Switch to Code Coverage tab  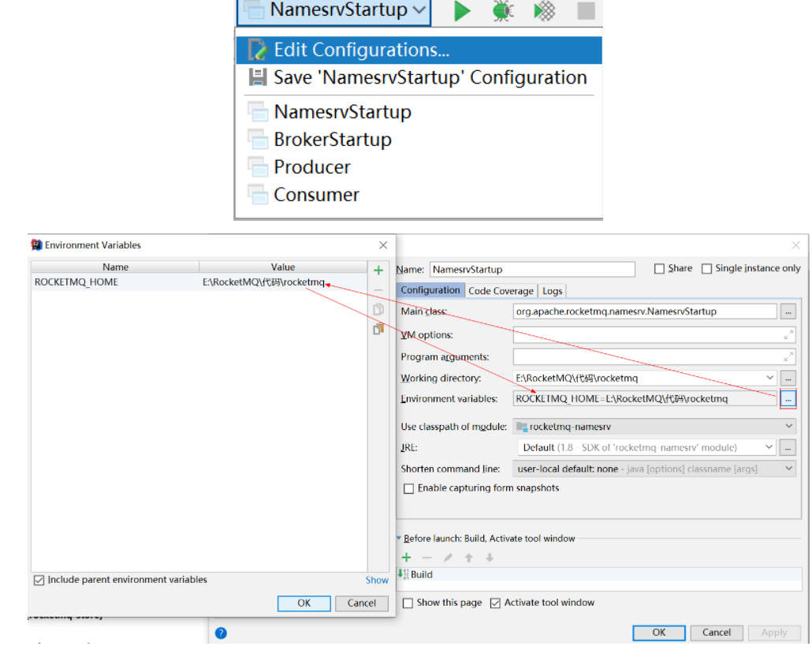(x=501, y=290)
